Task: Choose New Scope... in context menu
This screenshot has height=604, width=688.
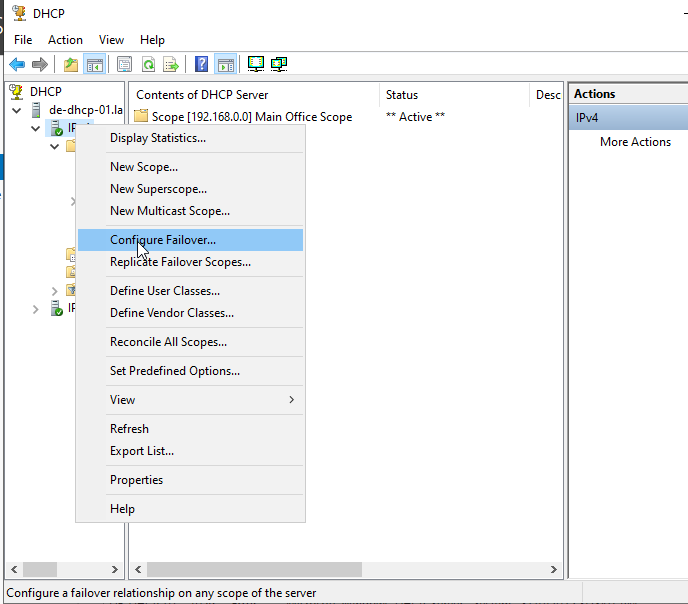Action: point(144,167)
